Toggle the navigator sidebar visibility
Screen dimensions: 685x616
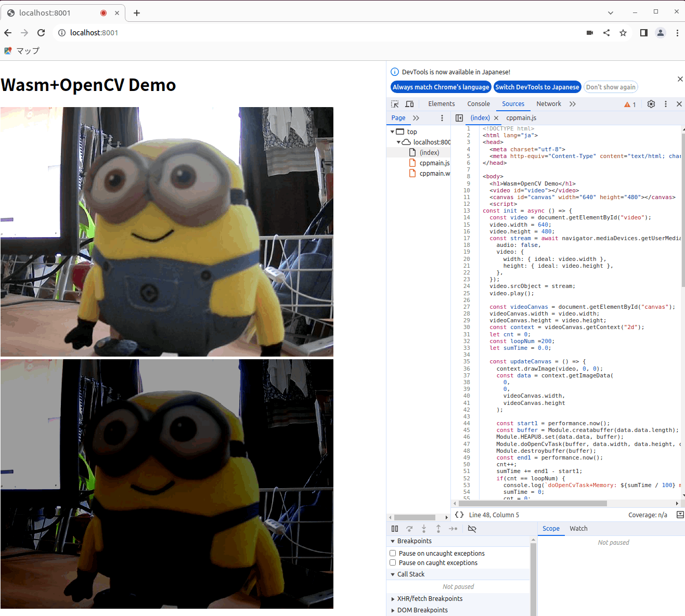tap(459, 118)
